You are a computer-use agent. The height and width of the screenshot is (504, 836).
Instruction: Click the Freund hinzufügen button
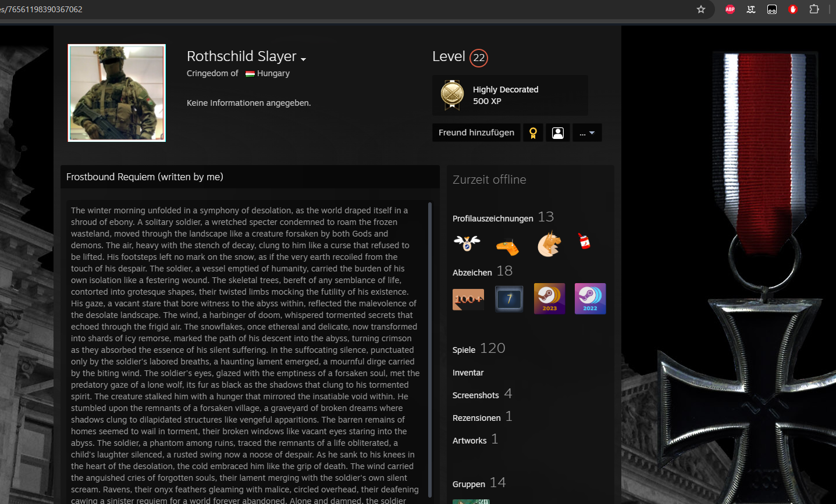coord(476,133)
